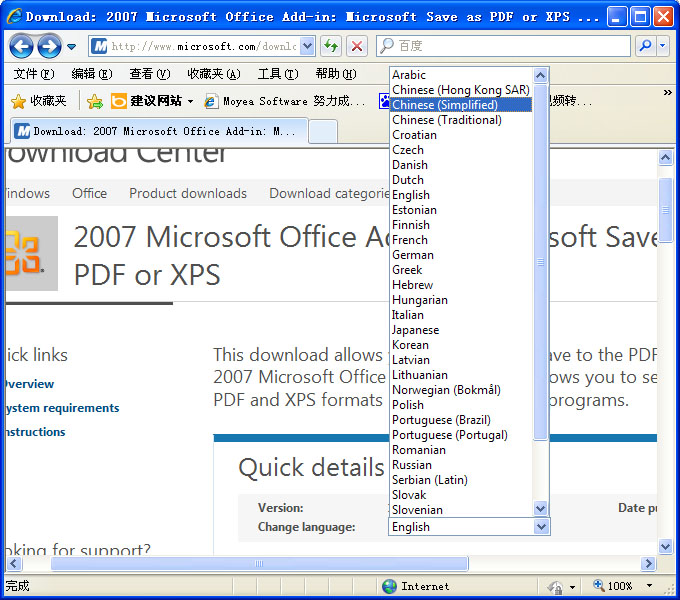Screen dimensions: 680x600
Task: Select Italian language option
Action: [461, 315]
